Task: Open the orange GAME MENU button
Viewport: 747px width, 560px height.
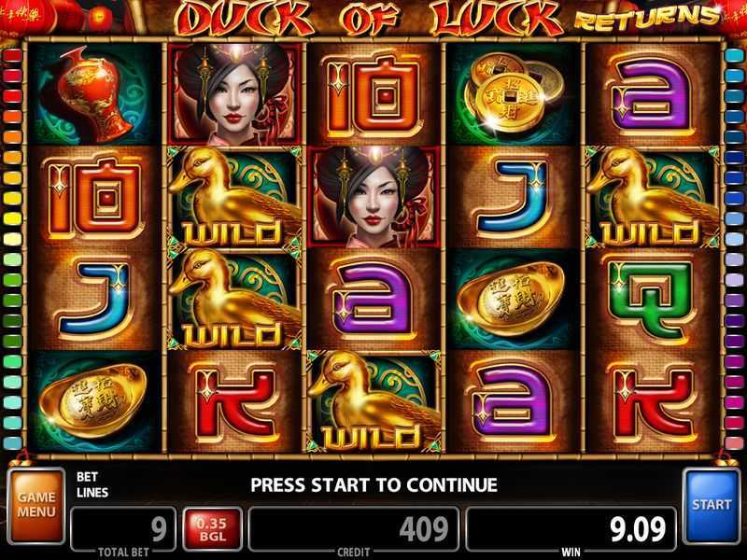Action: pyautogui.click(x=36, y=506)
